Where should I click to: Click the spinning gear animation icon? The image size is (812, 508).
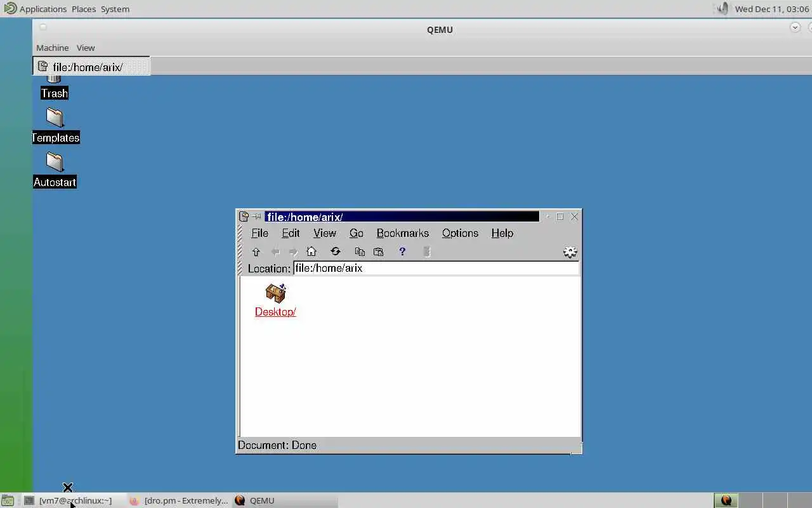pyautogui.click(x=570, y=252)
